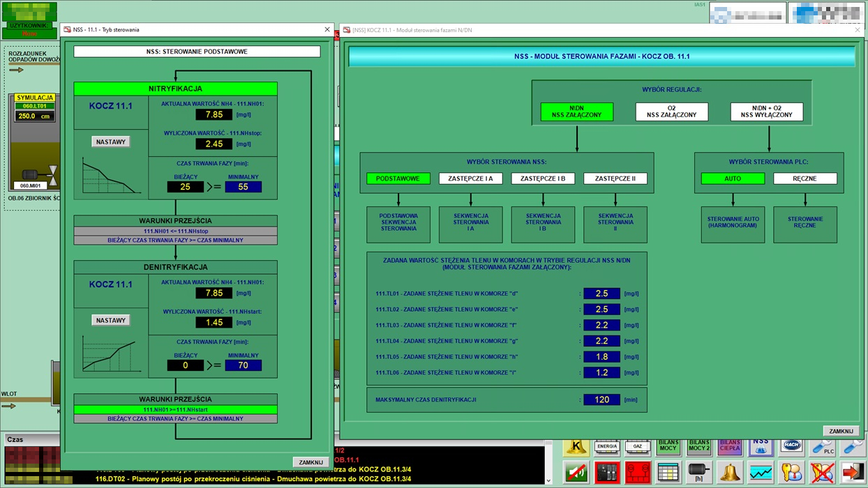
Task: Edit 111.TL01 oxygen setpoint for chamber d
Action: (601, 293)
